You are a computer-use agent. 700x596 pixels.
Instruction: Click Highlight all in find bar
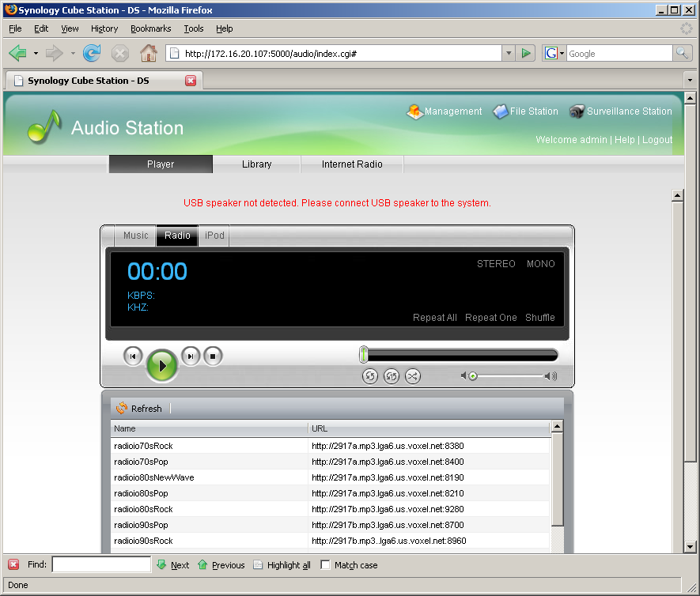282,564
